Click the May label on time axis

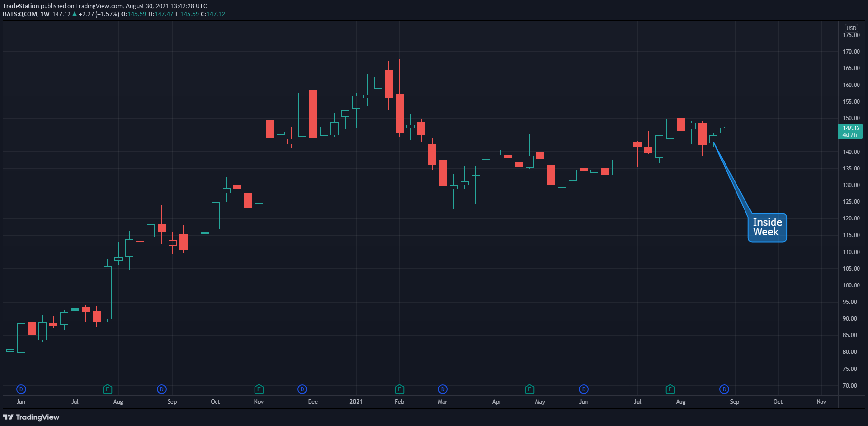(x=540, y=402)
